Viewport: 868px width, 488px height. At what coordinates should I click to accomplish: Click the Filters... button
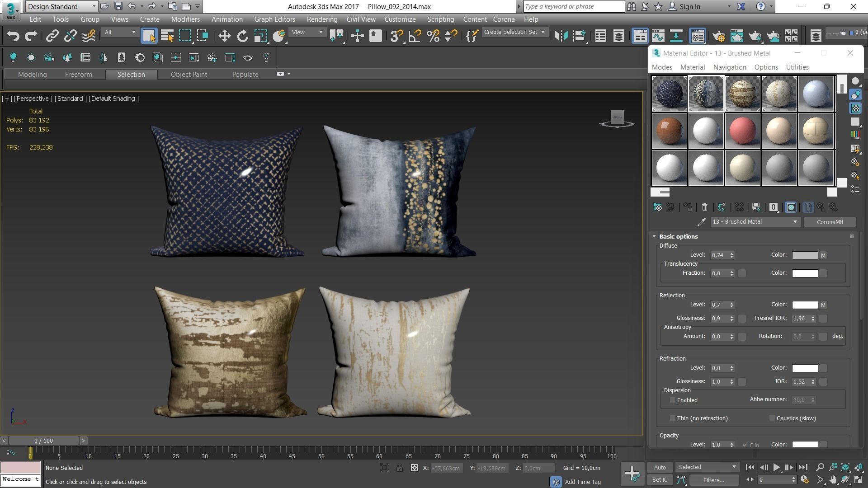click(714, 480)
